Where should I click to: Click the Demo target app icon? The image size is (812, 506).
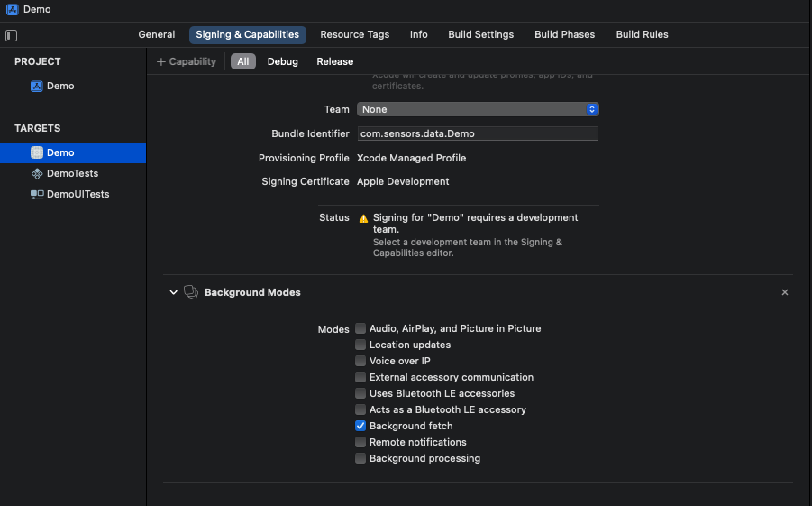point(37,152)
